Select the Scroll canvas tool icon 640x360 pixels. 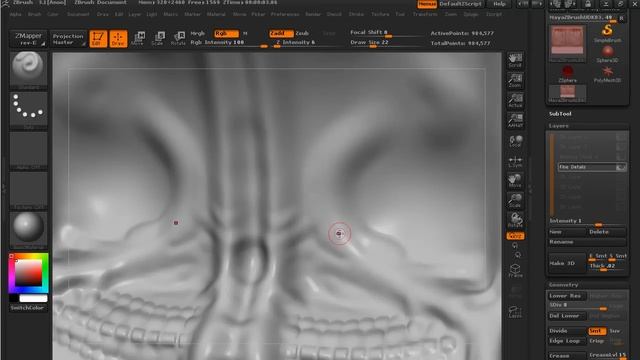click(515, 60)
